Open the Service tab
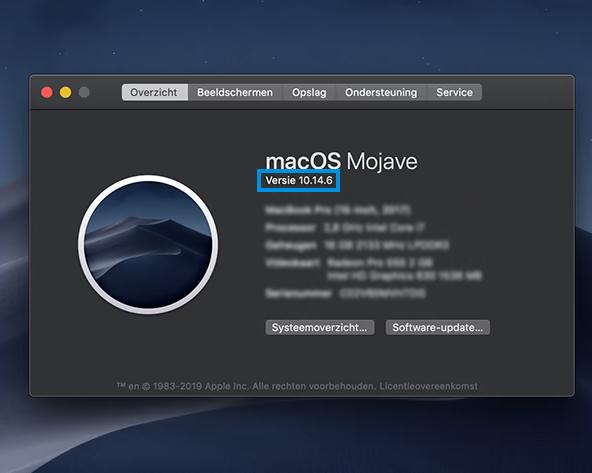Screen dimensions: 592x473 [x=454, y=92]
